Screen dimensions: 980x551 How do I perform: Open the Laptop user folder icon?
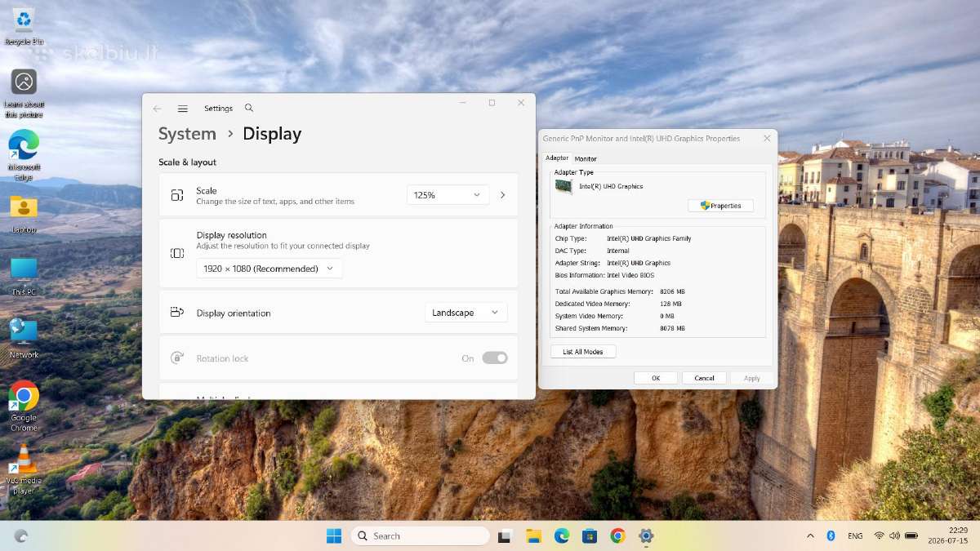(24, 214)
